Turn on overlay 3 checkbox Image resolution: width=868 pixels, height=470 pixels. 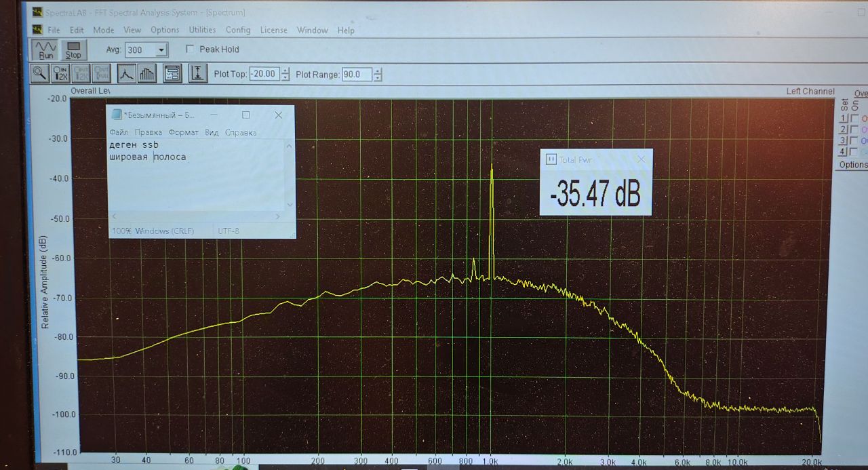click(x=854, y=141)
